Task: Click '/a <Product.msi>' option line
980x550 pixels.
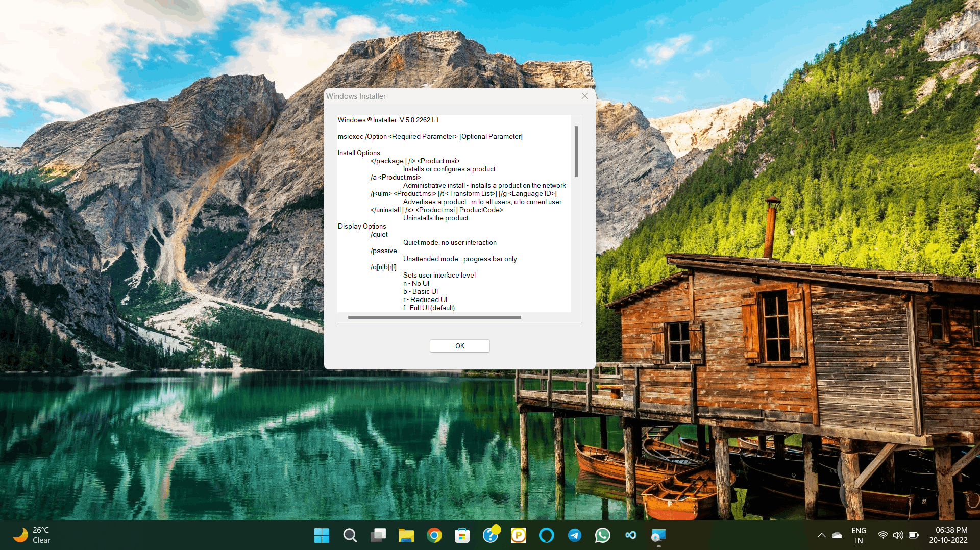Action: click(x=396, y=177)
